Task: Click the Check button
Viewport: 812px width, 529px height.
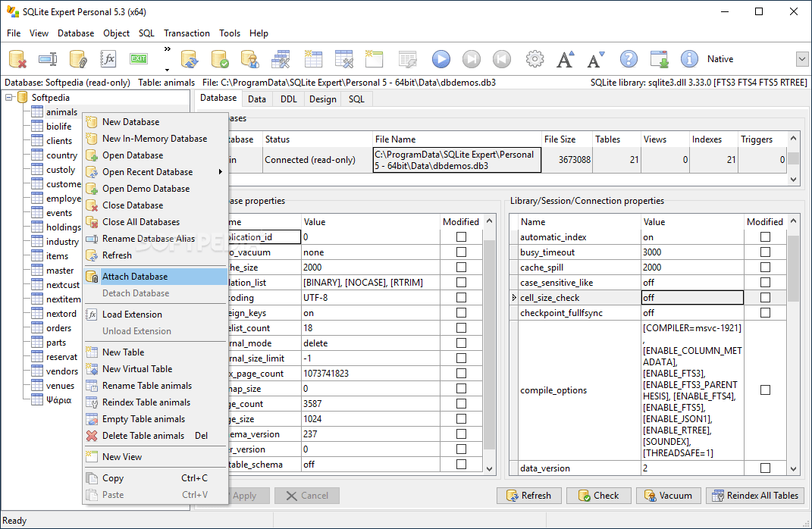Action: 599,496
